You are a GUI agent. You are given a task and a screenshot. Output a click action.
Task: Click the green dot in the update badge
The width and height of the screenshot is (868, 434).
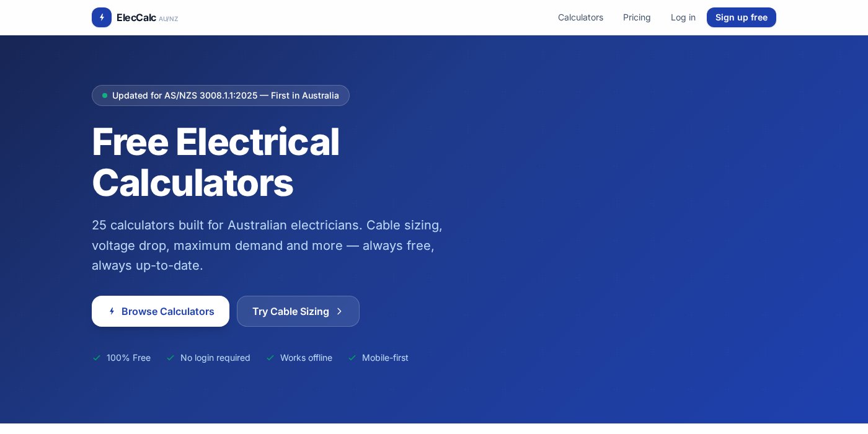[105, 95]
